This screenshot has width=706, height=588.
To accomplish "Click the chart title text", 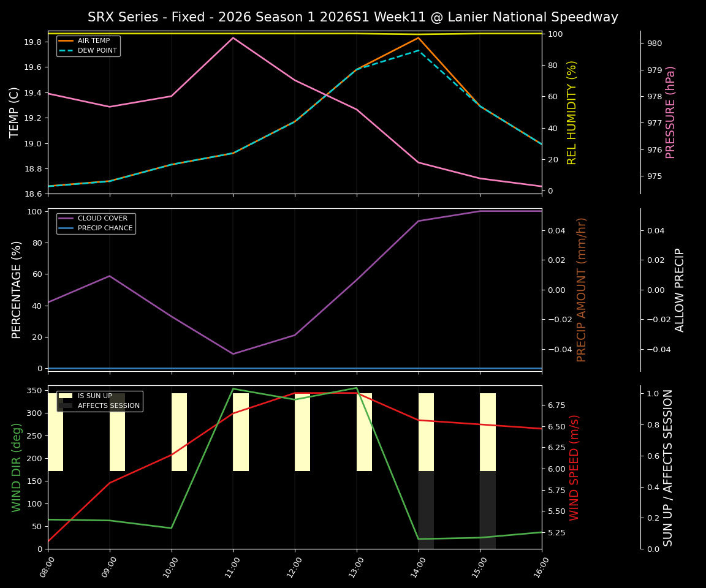I will click(x=353, y=17).
